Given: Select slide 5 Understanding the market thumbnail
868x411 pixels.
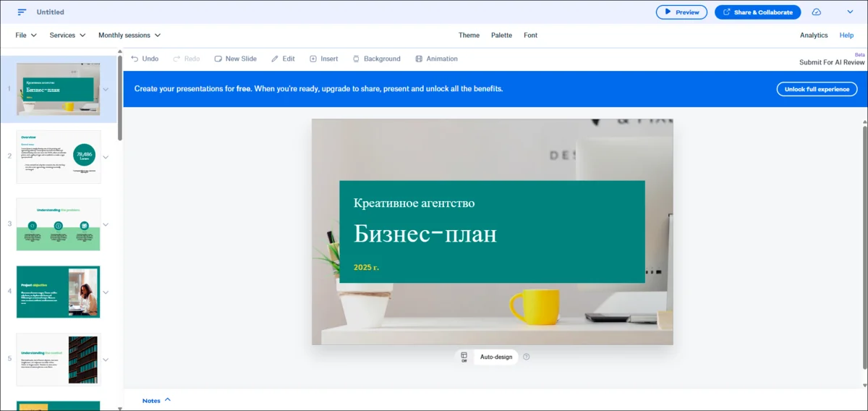Looking at the screenshot, I should click(x=59, y=360).
